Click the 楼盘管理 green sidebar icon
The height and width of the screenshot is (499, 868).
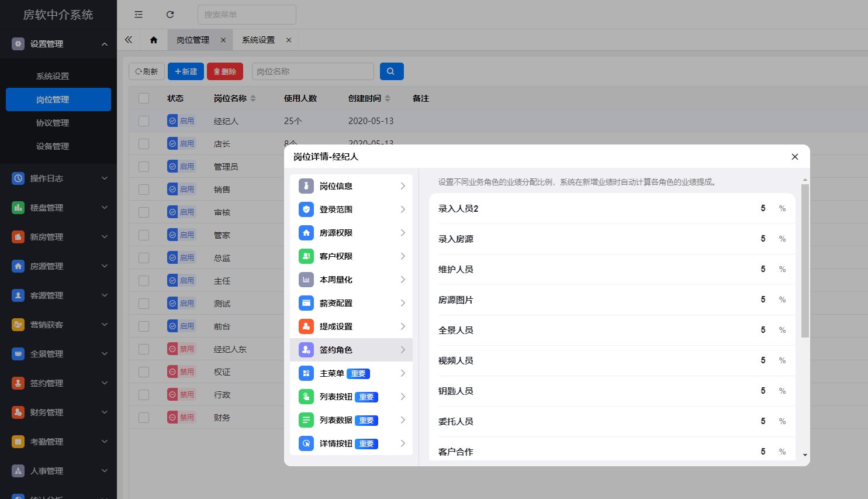18,208
